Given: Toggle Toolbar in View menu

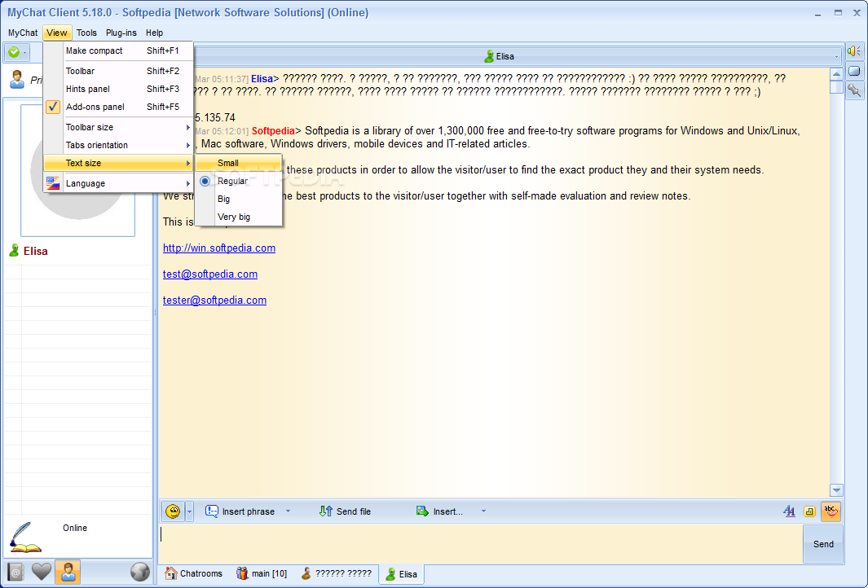Looking at the screenshot, I should click(x=118, y=71).
